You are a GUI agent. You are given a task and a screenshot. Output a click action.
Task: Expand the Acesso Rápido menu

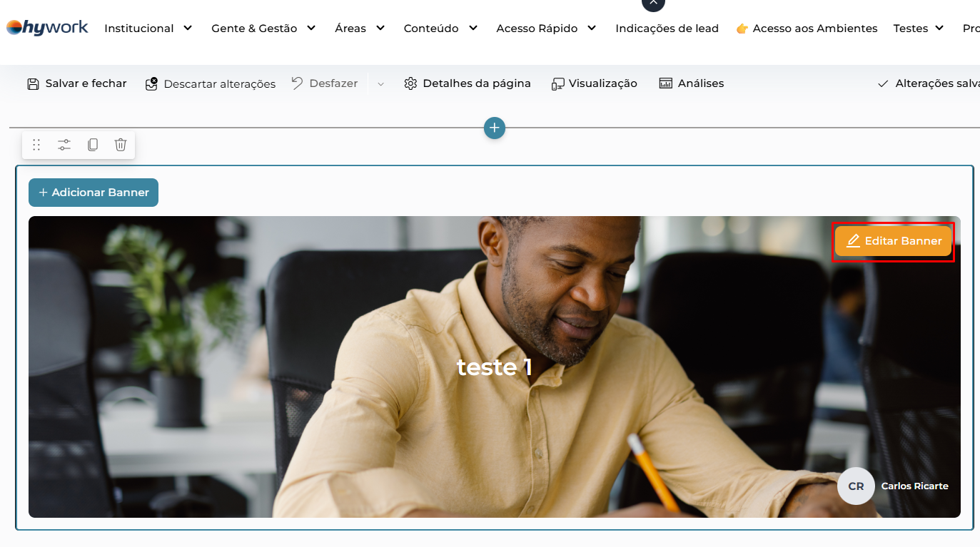tap(546, 29)
